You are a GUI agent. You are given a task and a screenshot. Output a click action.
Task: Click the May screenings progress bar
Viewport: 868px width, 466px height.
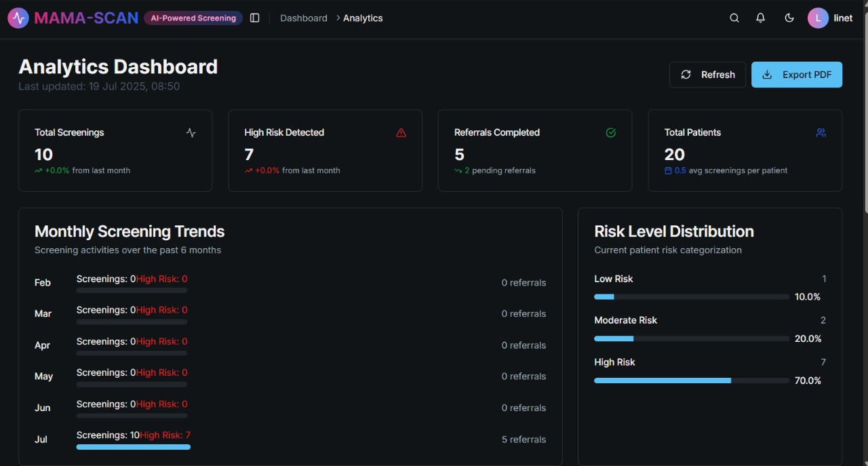click(132, 384)
